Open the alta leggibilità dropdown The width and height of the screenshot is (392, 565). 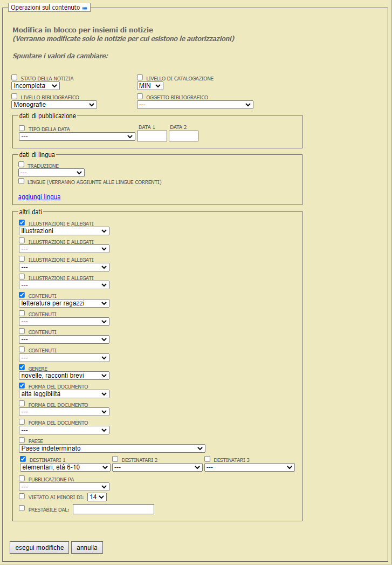pos(64,394)
